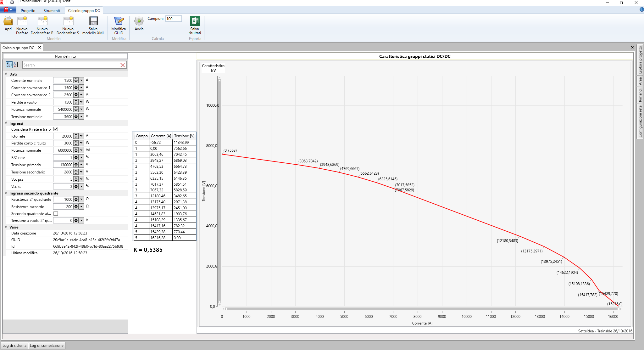The width and height of the screenshot is (644, 350).
Task: Click the vertical axis zoom slider
Action: pyautogui.click(x=219, y=191)
